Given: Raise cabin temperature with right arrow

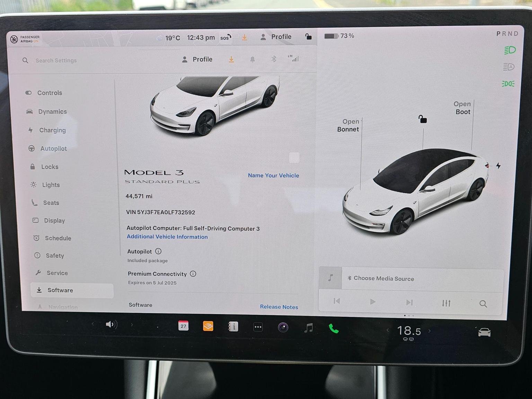Looking at the screenshot, I should (x=429, y=331).
